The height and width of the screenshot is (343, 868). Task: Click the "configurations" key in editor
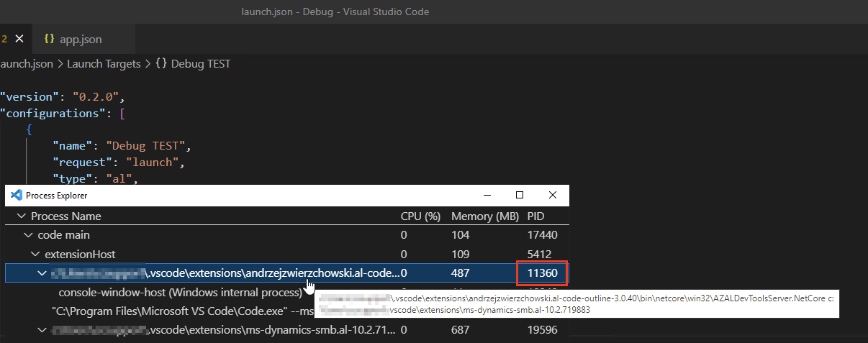tap(53, 113)
